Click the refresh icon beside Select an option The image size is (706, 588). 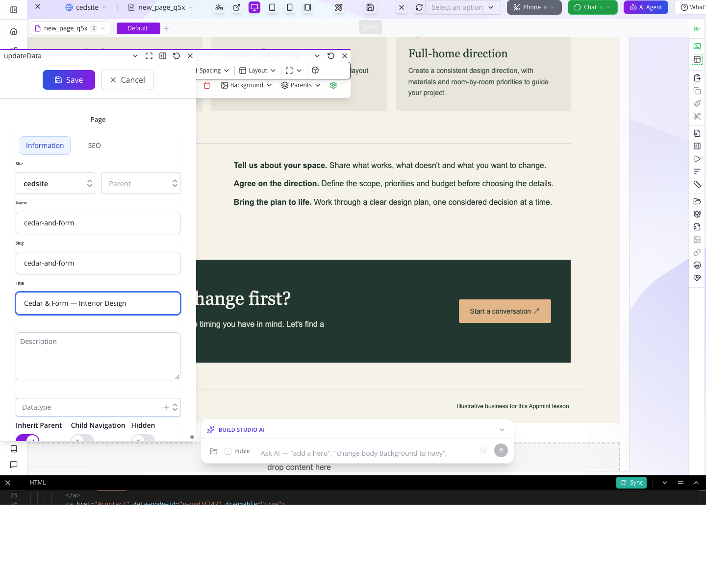[x=419, y=7]
